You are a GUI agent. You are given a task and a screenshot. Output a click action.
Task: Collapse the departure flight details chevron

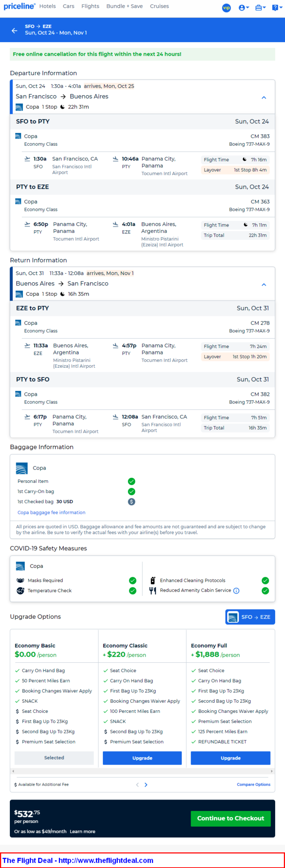coord(264,97)
